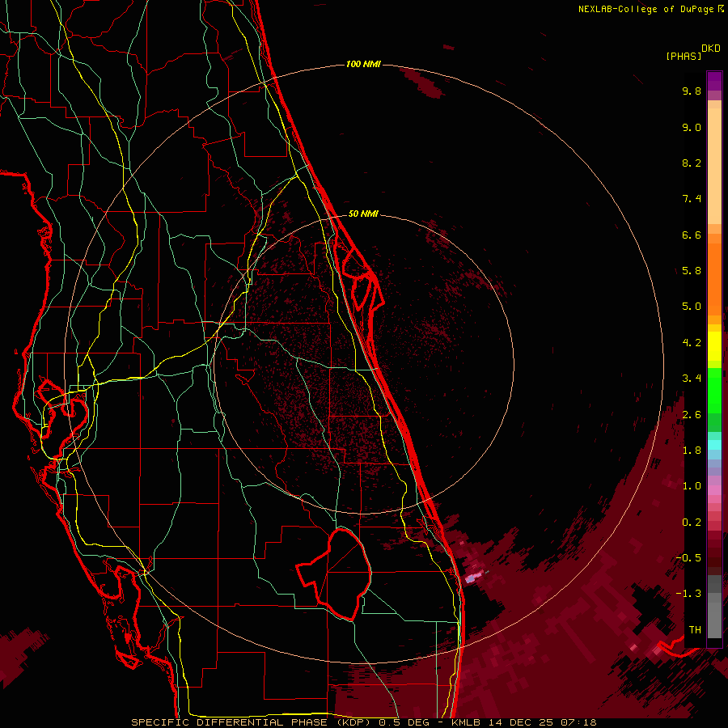The width and height of the screenshot is (728, 728).
Task: Select the gray swatch near -1.3
Action: (714, 595)
